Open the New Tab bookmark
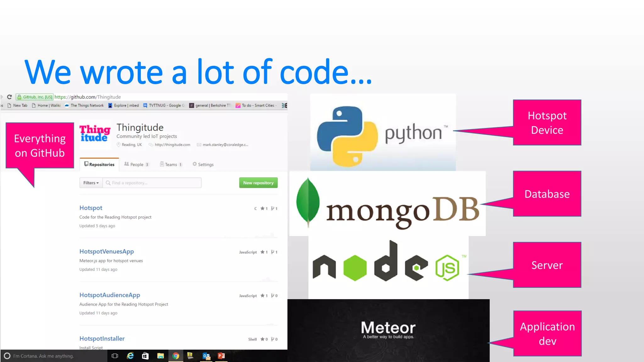 coord(17,106)
